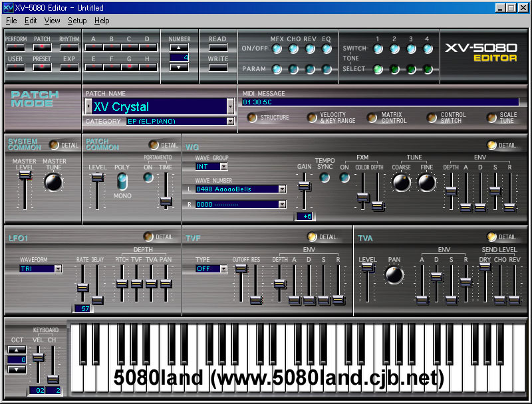This screenshot has width=532, height=404.
Task: Click the WG Coarse tune knob
Action: pos(402,182)
